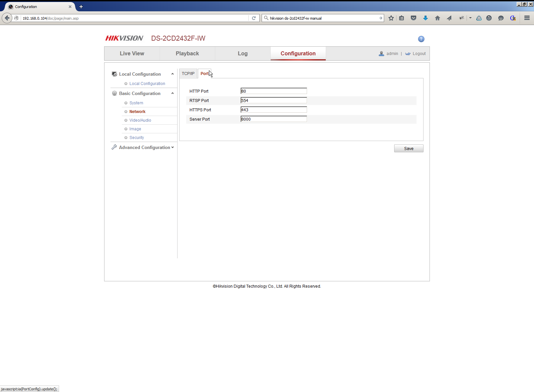Click the circular arrow extension icon

tap(489, 18)
